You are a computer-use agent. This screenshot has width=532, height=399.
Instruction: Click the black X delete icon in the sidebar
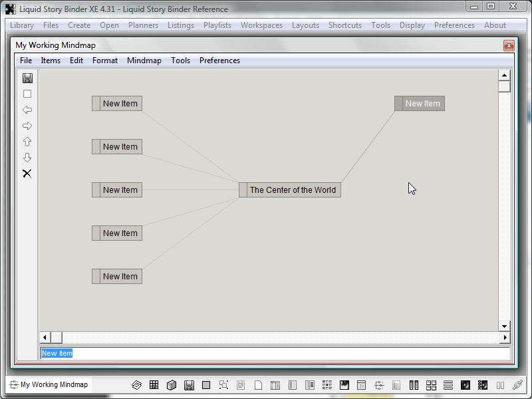[x=27, y=174]
